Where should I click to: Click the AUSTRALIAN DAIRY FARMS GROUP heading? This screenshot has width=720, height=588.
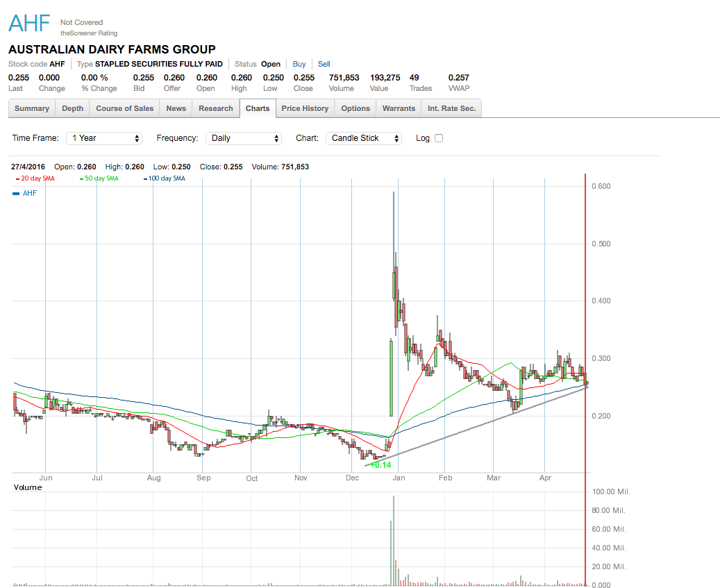112,49
